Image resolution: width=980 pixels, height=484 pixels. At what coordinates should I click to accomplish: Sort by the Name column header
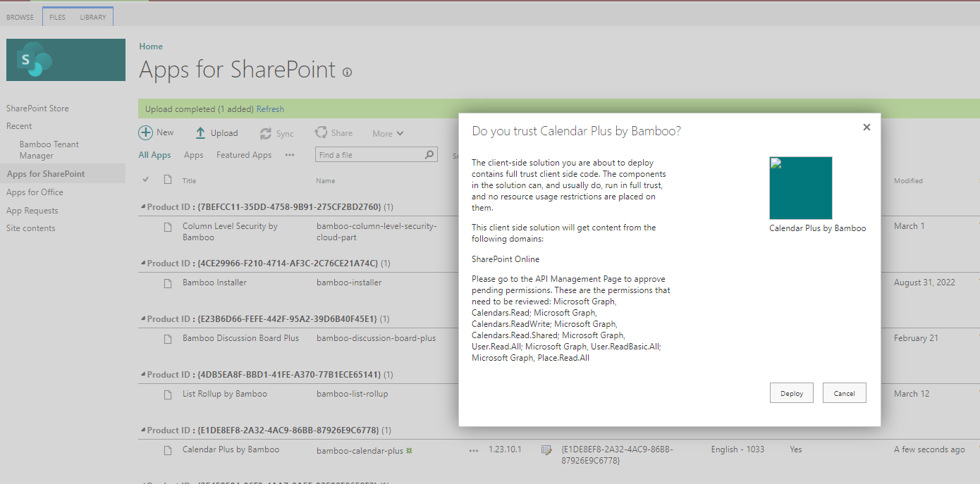pos(325,180)
